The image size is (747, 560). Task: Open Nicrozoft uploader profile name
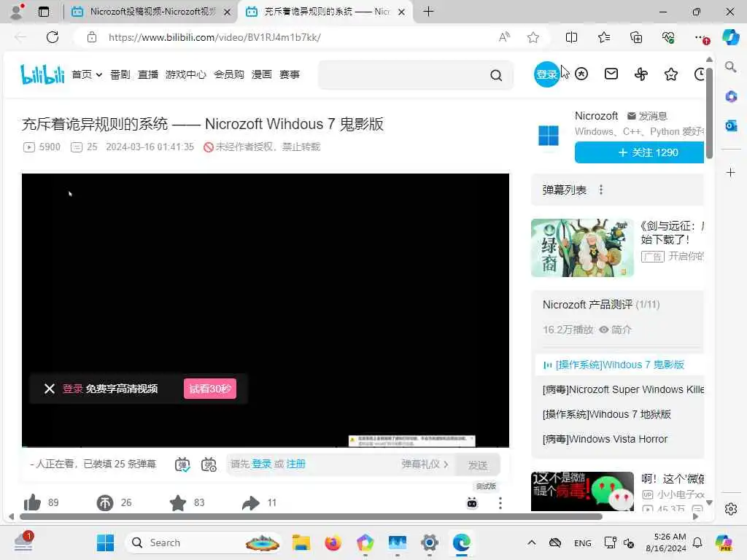(x=596, y=116)
